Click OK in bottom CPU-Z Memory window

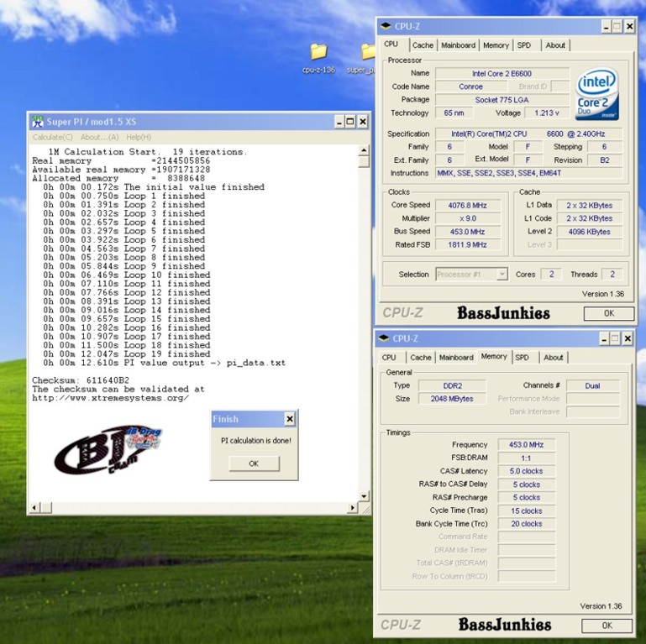(607, 626)
